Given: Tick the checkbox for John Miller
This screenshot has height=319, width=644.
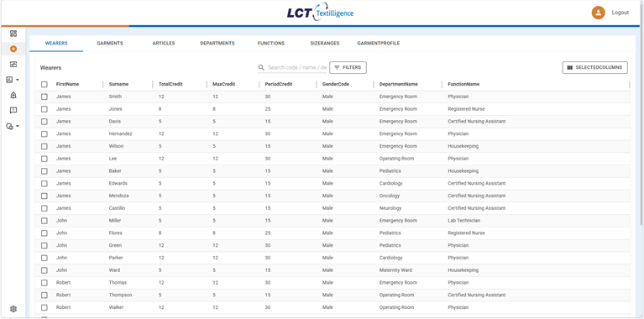Looking at the screenshot, I should [x=45, y=221].
